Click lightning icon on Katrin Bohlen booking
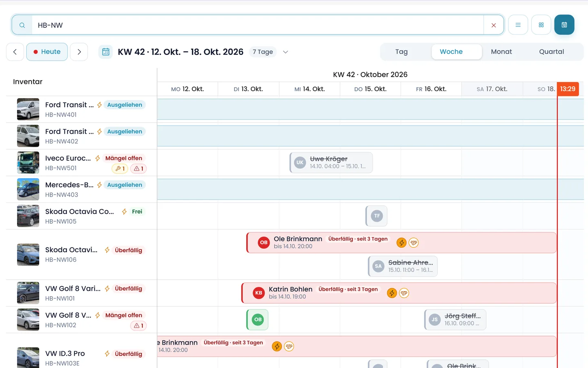 click(x=392, y=293)
